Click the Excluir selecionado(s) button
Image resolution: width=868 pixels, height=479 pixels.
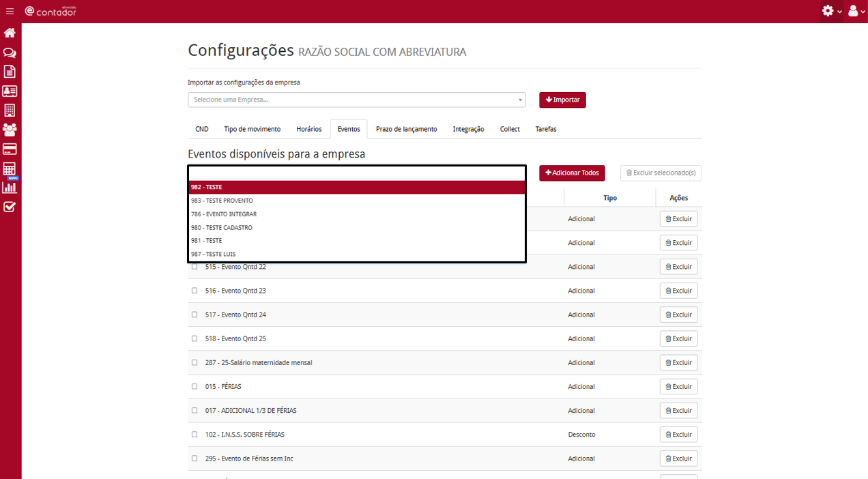pos(661,173)
